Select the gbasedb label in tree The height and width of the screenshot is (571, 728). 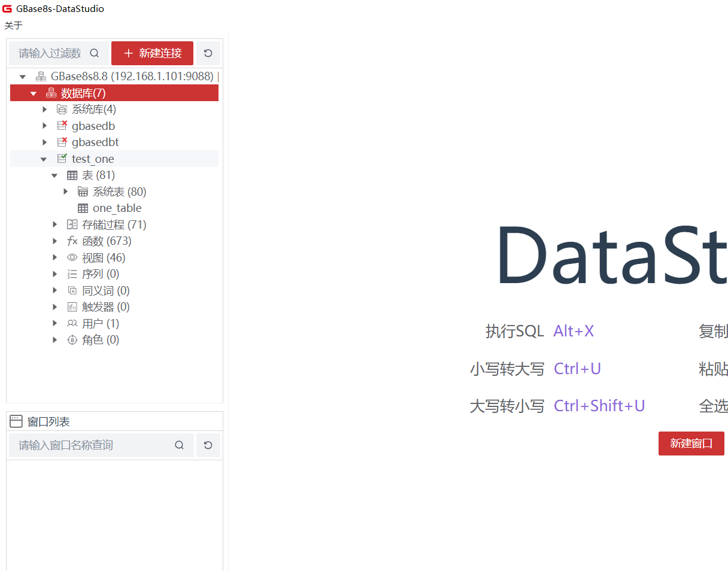[x=93, y=126]
